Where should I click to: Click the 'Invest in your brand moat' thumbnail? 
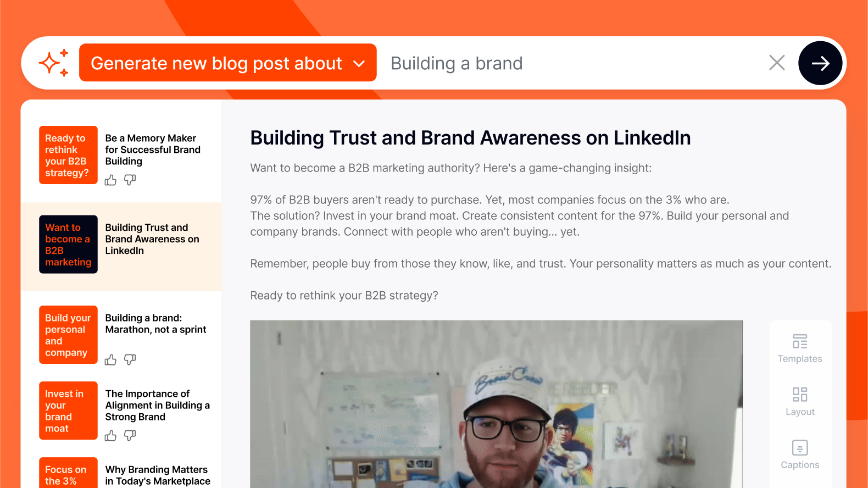(x=68, y=411)
